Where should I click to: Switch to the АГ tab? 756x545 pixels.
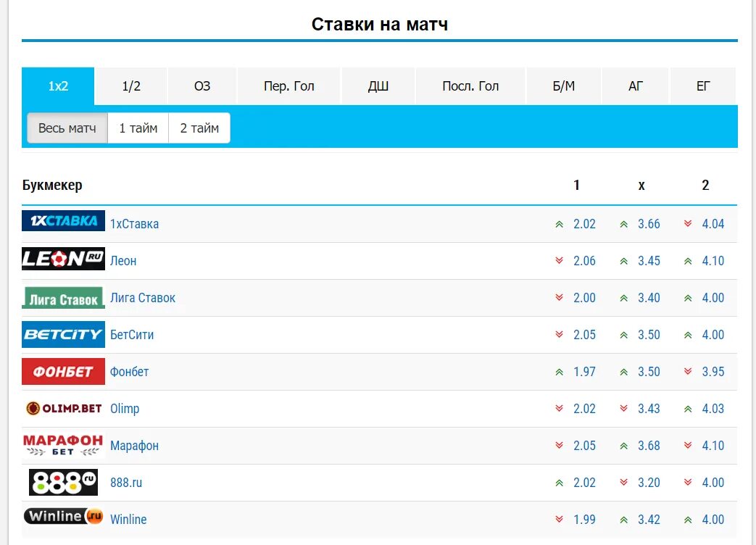click(636, 86)
